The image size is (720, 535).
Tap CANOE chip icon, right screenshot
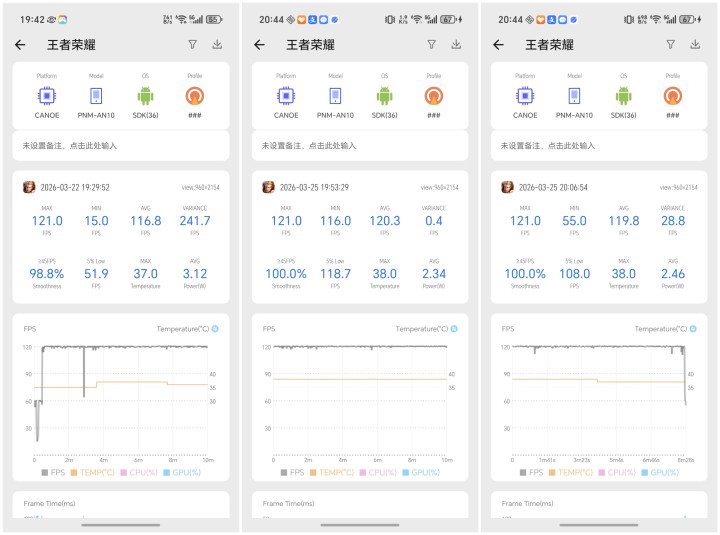pyautogui.click(x=525, y=96)
